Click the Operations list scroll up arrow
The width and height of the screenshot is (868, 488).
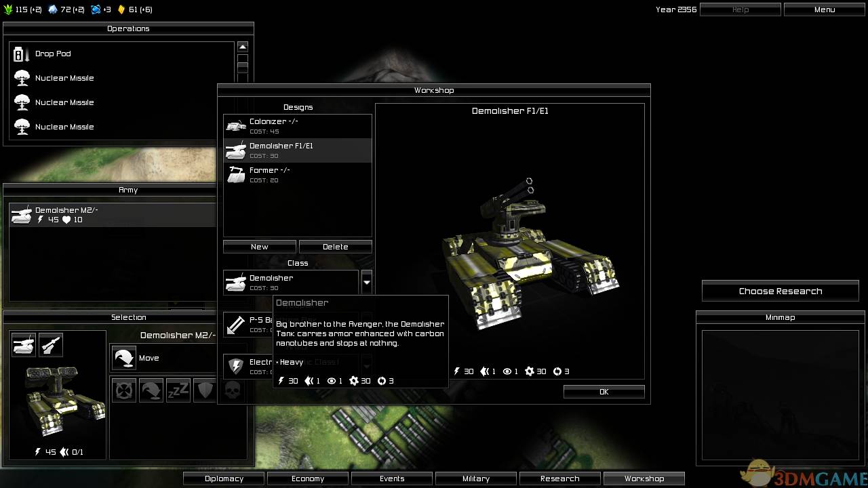(243, 47)
